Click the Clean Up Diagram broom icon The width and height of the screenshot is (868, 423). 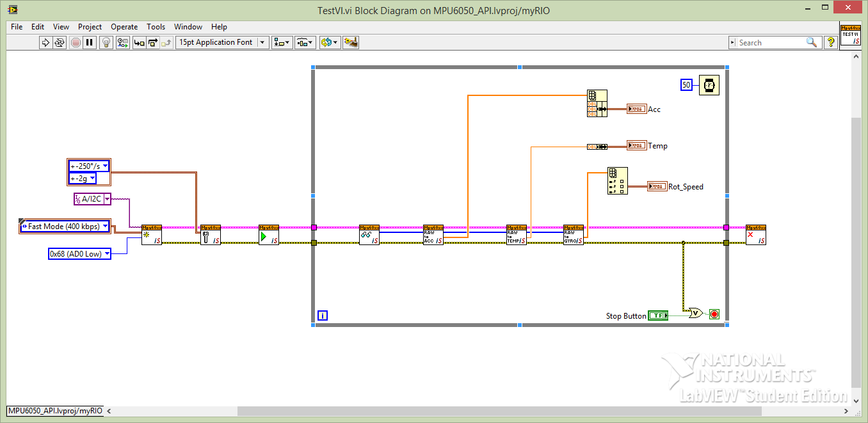tap(350, 42)
